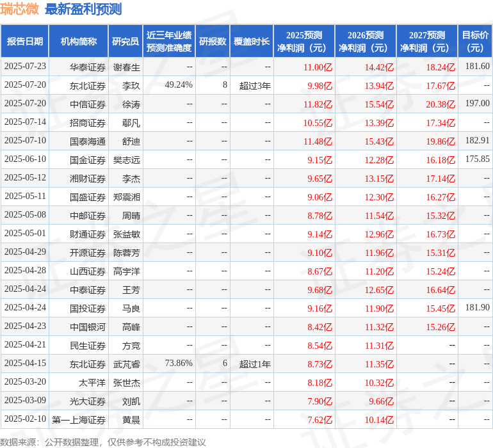Select institution 国泰海通
Image resolution: width=493 pixels, height=448 pixels.
[x=88, y=141]
